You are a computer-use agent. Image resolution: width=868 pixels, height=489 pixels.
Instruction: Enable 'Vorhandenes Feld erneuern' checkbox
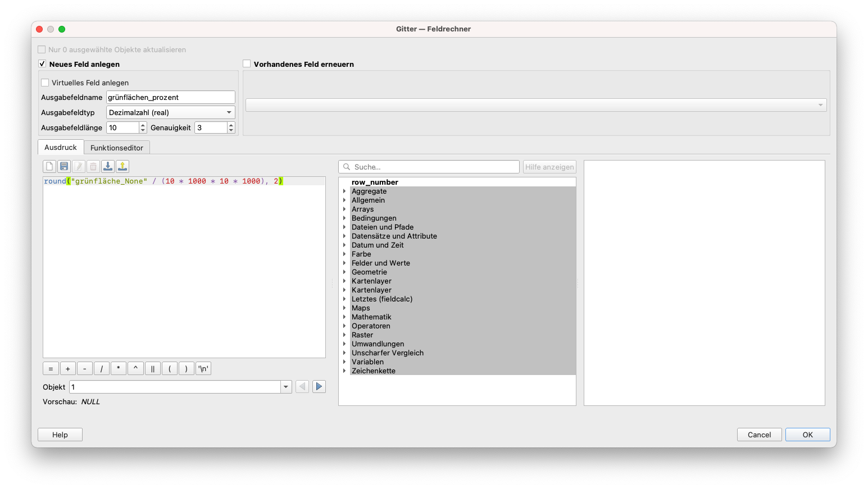pos(247,64)
